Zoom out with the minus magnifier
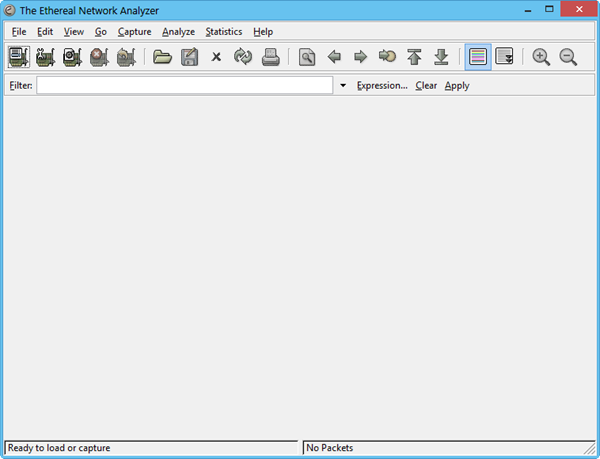 tap(568, 57)
